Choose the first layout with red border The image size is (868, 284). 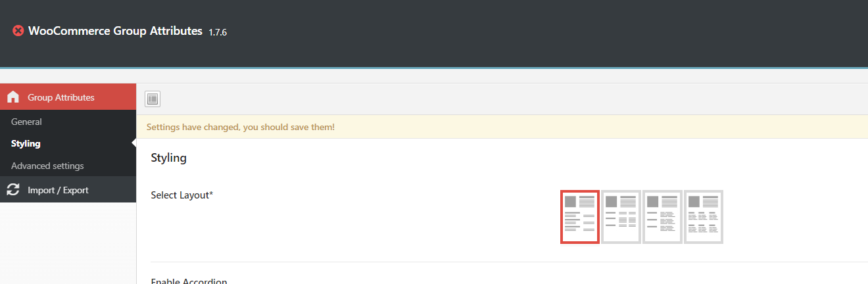pos(580,217)
